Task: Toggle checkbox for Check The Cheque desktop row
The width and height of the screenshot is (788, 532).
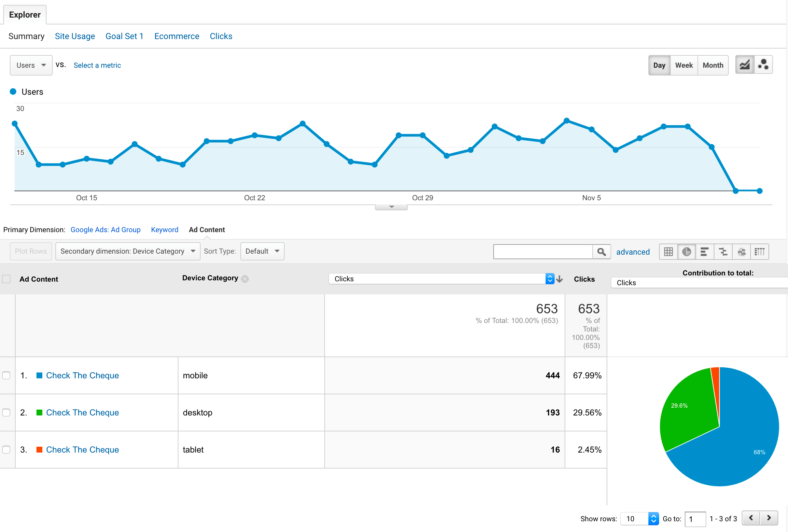Action: click(7, 413)
